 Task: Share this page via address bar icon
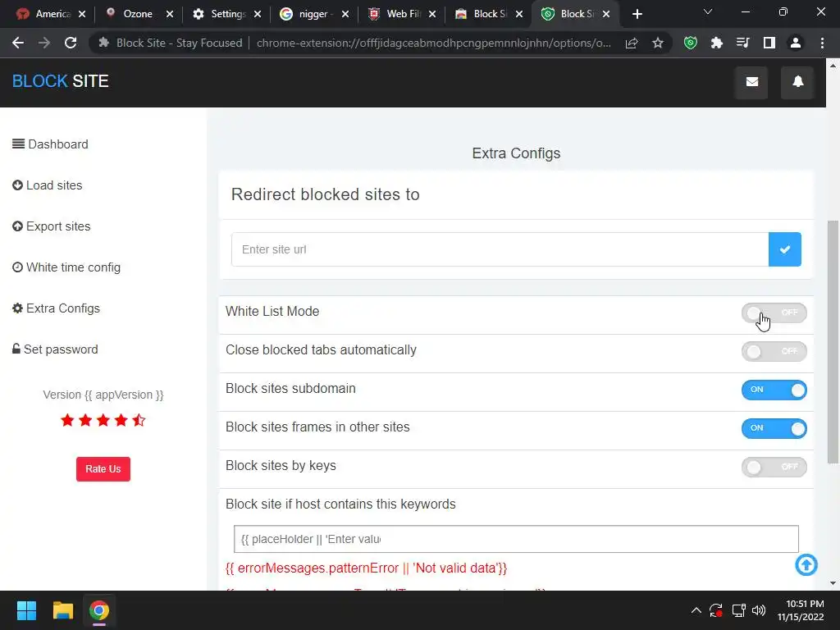tap(632, 43)
